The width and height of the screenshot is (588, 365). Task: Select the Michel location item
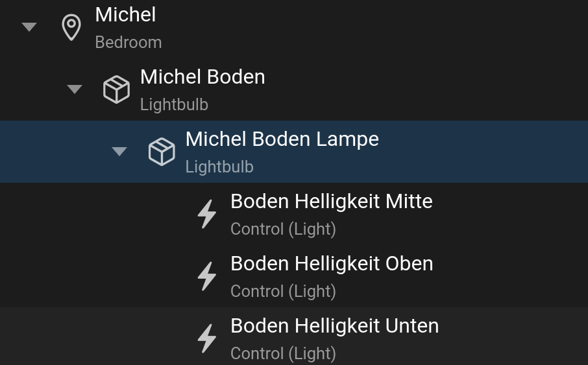pyautogui.click(x=294, y=29)
